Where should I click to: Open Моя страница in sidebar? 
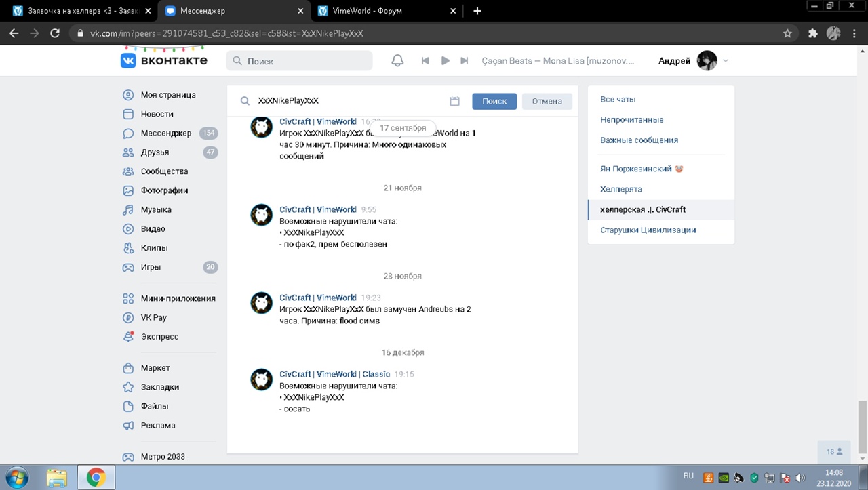168,95
